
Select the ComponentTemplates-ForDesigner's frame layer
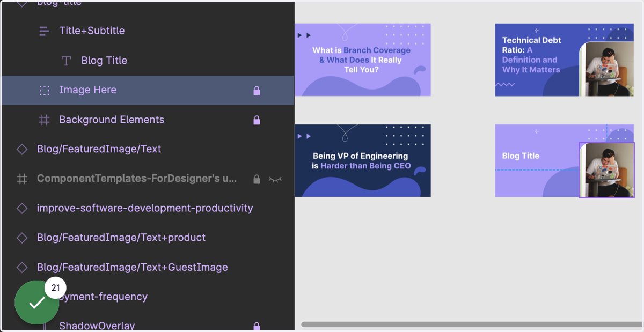[x=137, y=179]
